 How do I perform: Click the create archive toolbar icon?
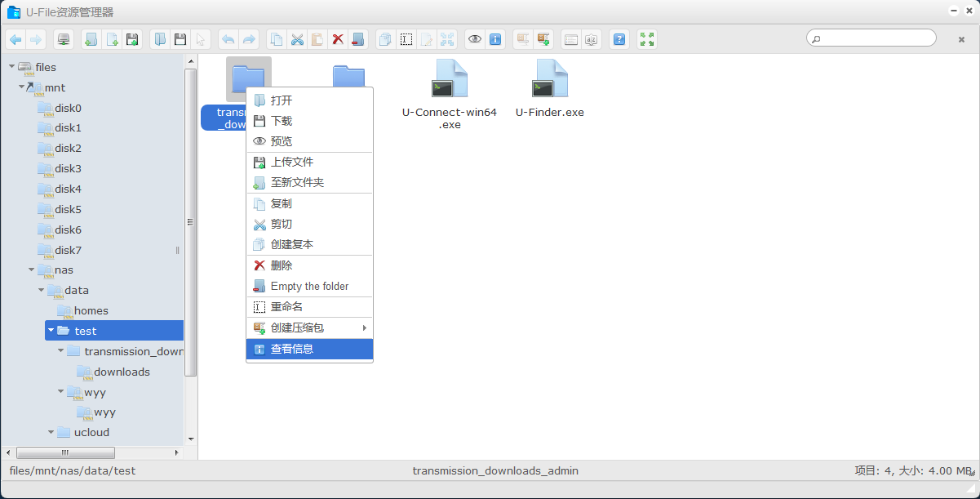click(543, 39)
